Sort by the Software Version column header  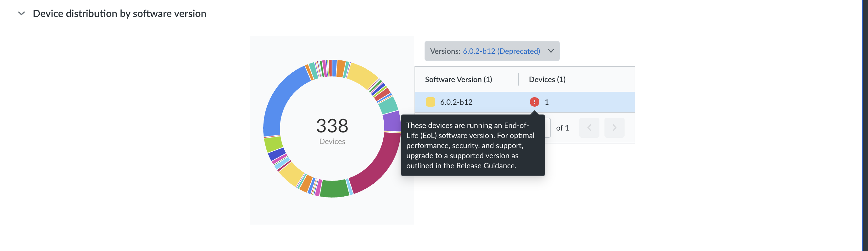458,80
